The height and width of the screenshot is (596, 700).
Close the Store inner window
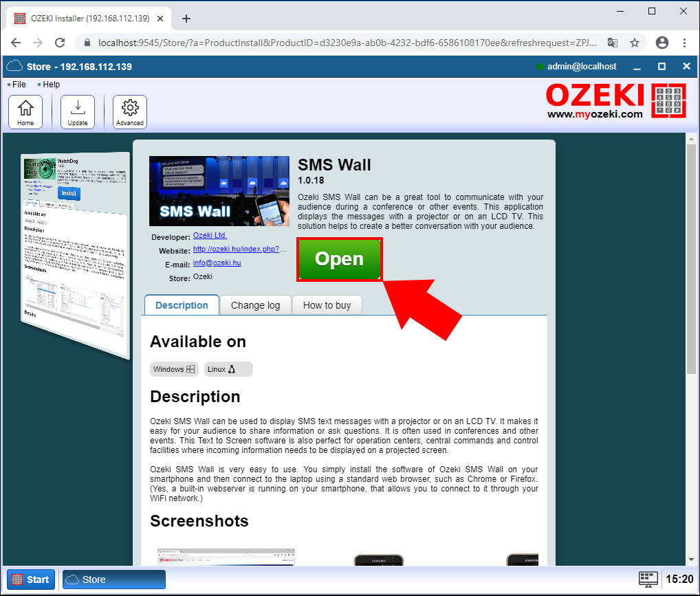click(687, 67)
